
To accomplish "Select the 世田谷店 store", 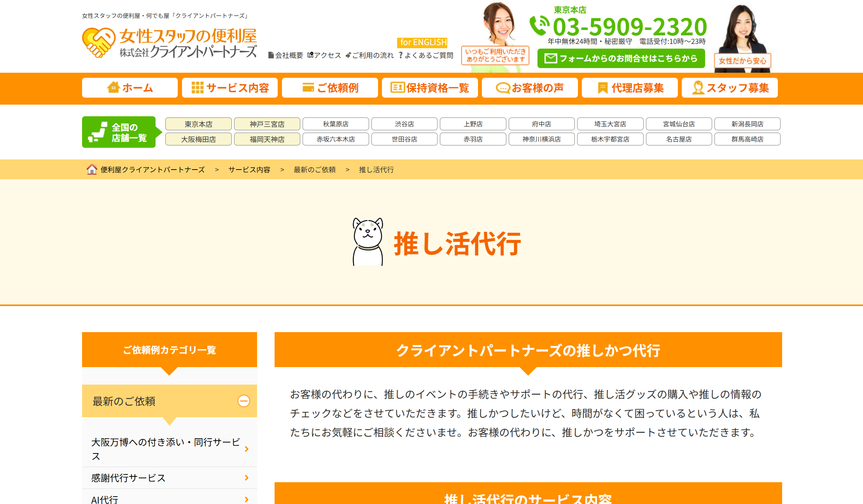I will (x=404, y=139).
